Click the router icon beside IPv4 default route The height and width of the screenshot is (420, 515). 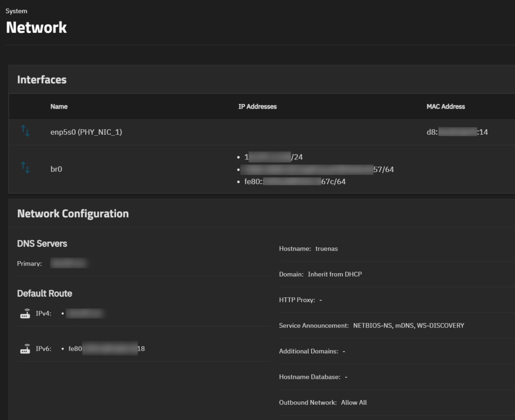[x=25, y=313]
